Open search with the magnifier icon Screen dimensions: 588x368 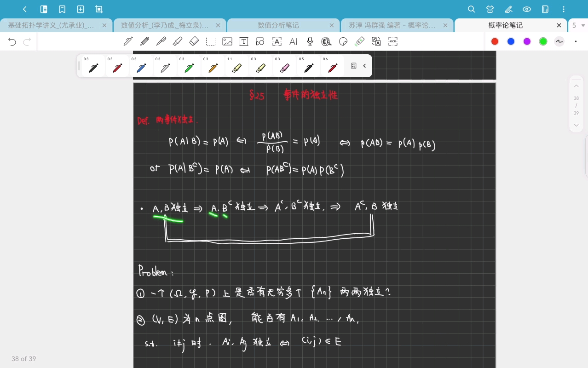472,9
